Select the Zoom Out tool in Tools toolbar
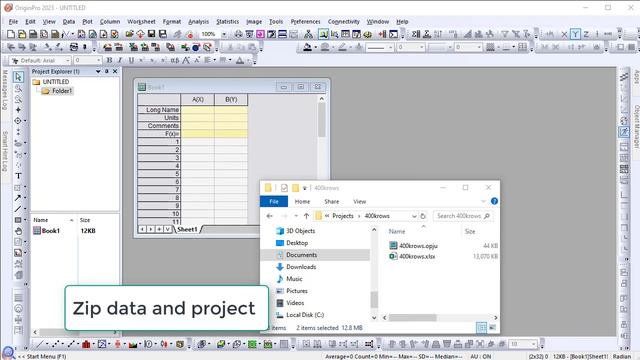 coord(18,99)
